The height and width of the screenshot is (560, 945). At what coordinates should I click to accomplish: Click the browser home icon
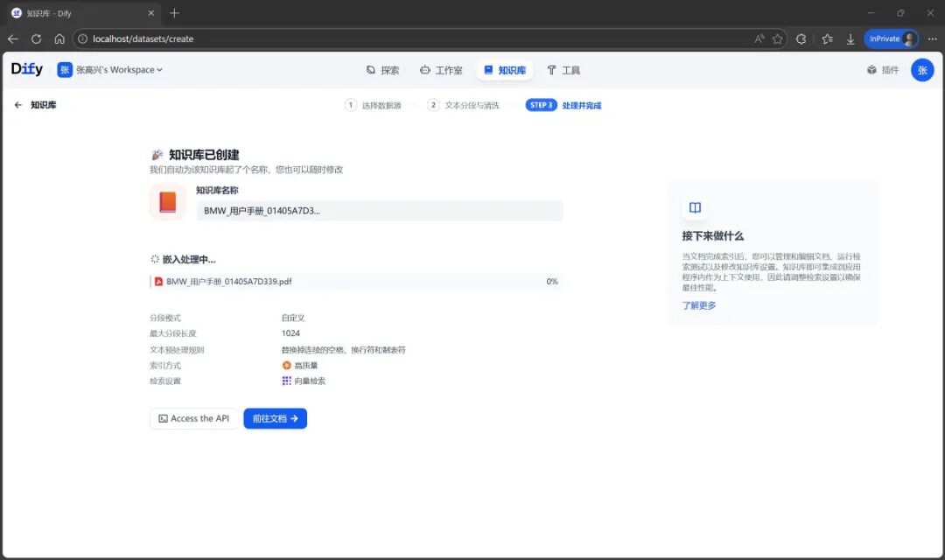pyautogui.click(x=59, y=38)
